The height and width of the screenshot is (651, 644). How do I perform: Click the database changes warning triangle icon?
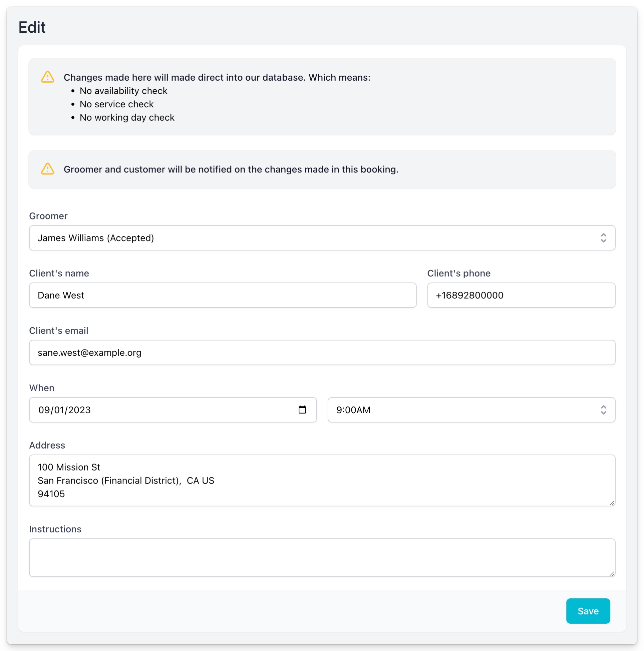[47, 77]
